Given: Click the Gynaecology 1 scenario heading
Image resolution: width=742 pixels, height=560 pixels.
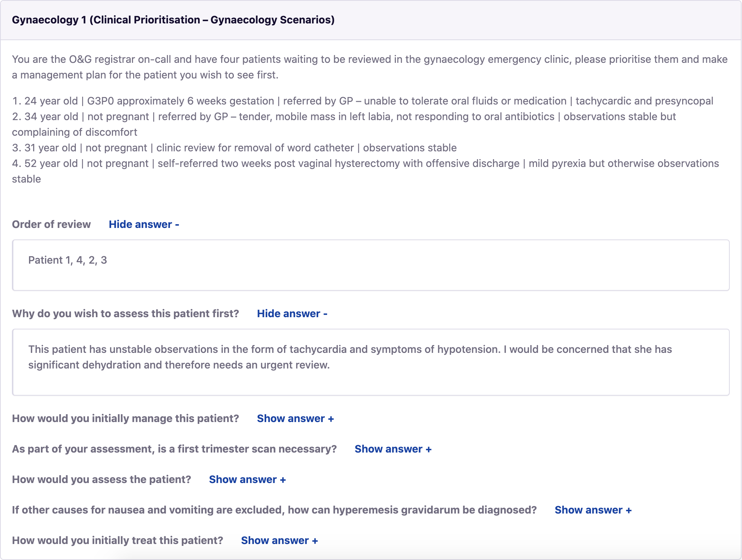Looking at the screenshot, I should click(x=173, y=20).
